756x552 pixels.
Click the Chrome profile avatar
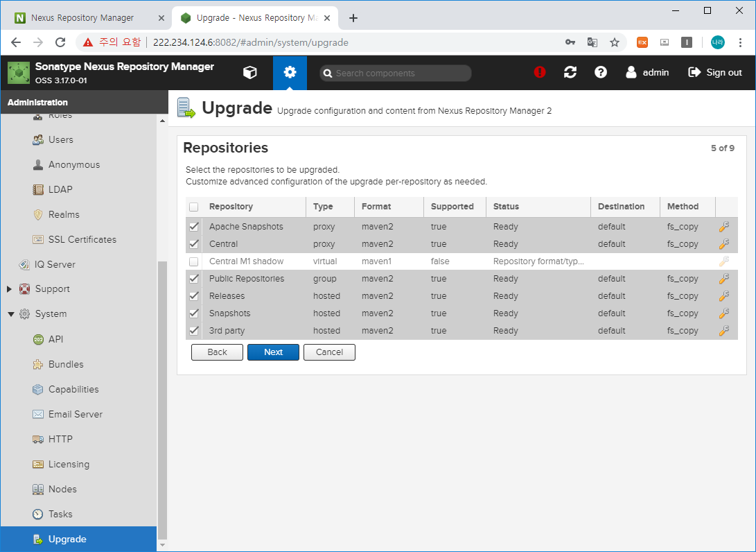[x=717, y=42]
